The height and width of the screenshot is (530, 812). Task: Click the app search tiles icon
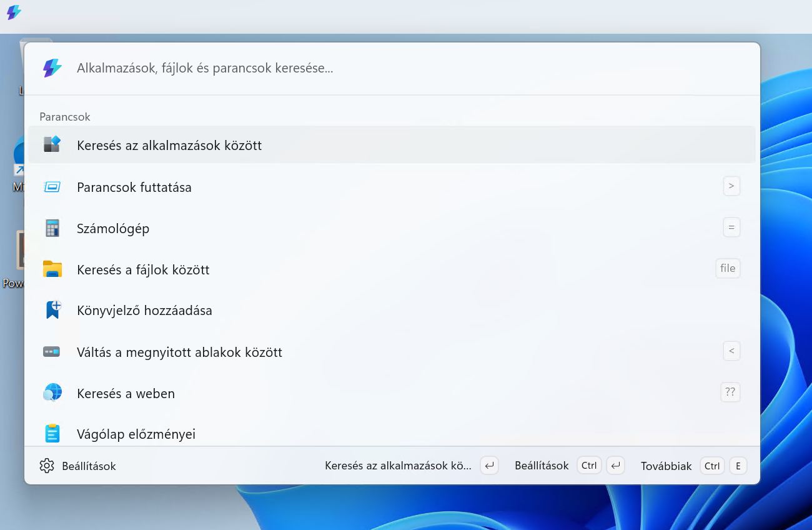52,145
